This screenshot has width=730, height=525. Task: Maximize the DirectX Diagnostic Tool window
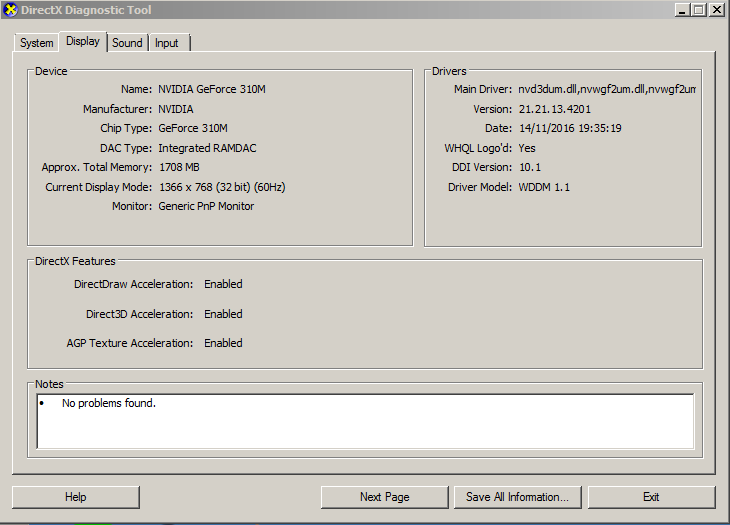[699, 10]
